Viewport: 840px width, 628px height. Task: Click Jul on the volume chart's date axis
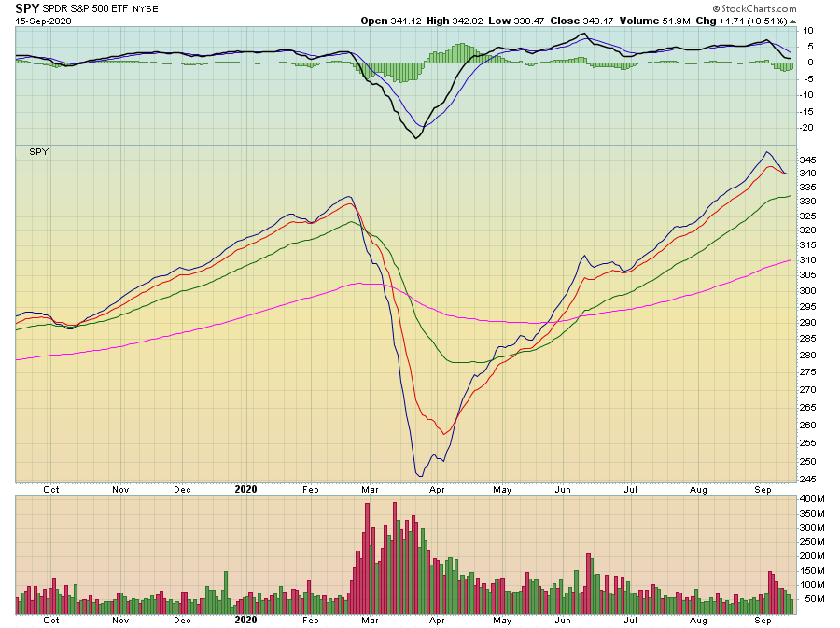point(631,621)
